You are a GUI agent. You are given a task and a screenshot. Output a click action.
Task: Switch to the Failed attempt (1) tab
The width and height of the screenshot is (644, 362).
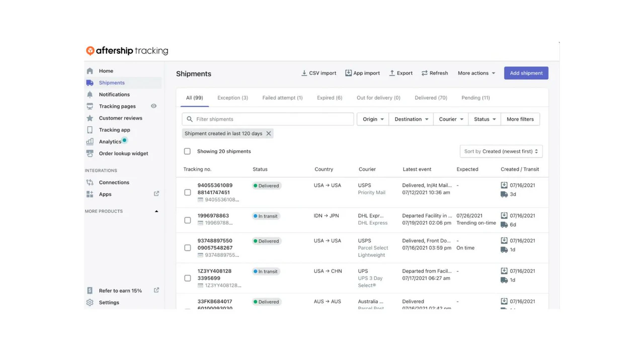point(282,98)
